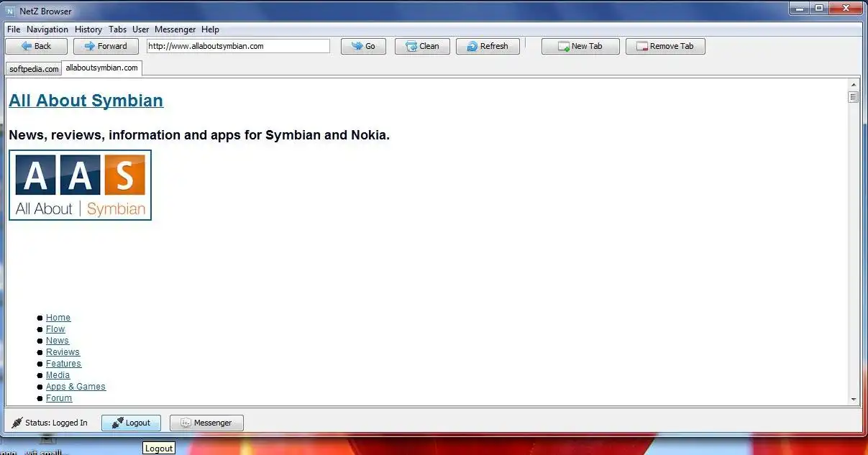Click the News, reviews, information tagline text
868x455 pixels.
pyautogui.click(x=199, y=135)
